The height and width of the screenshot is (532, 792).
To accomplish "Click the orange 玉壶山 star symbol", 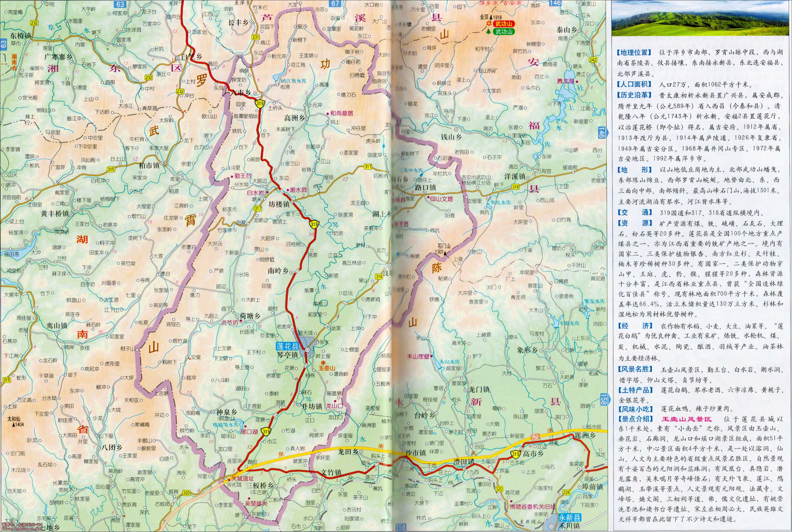I will (x=323, y=362).
